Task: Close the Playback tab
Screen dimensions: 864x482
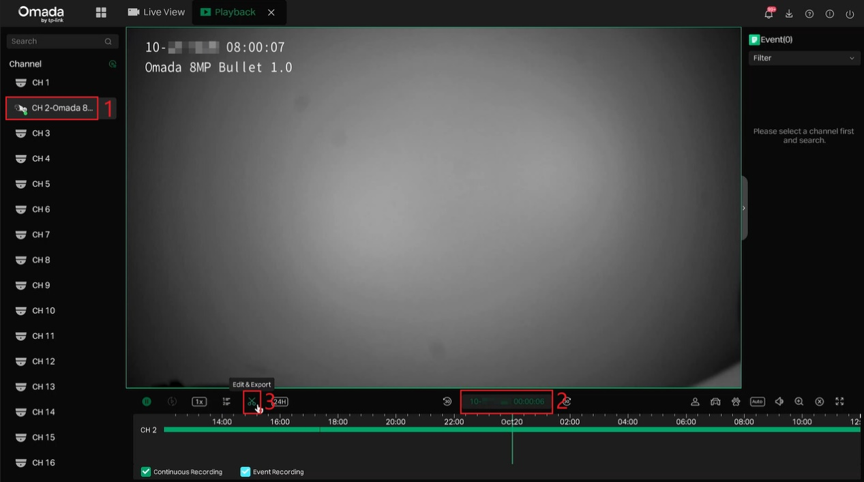Action: tap(271, 12)
